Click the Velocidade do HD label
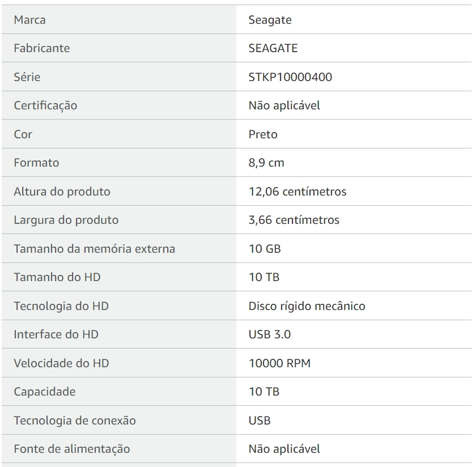476x467 pixels. [61, 363]
